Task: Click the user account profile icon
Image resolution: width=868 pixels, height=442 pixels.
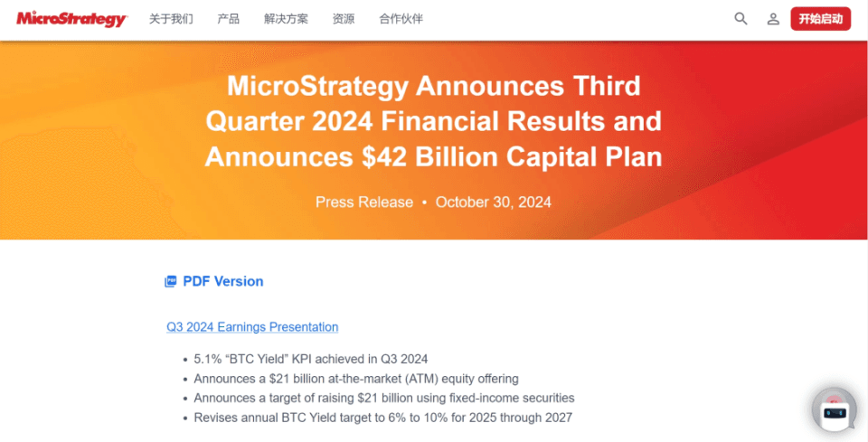Action: pyautogui.click(x=773, y=19)
